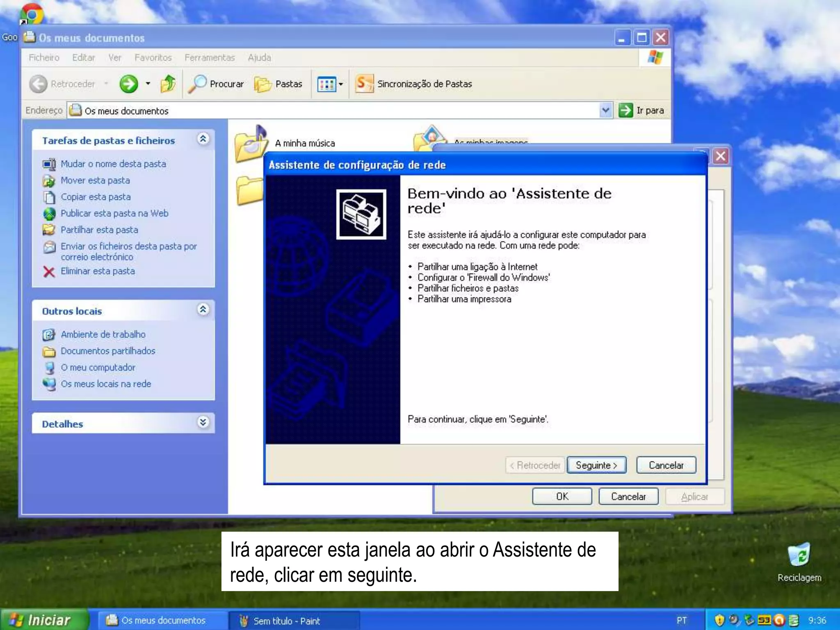
Task: Collapse the Outros locais panel
Action: click(203, 310)
